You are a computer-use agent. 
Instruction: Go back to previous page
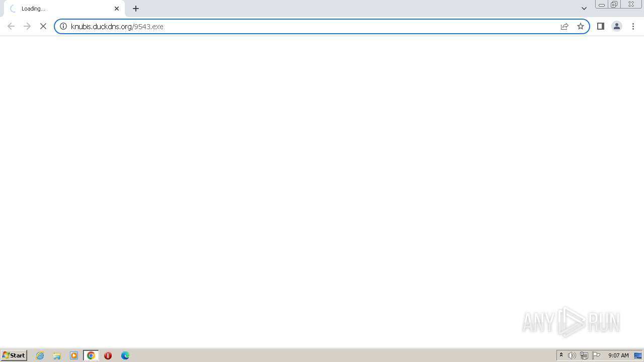tap(11, 26)
